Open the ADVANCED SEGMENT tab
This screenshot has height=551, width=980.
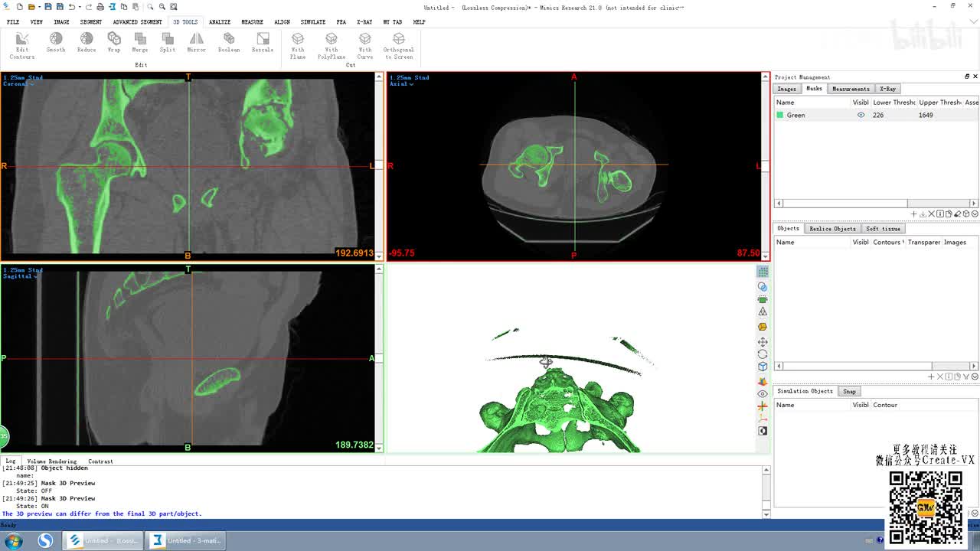coord(137,22)
